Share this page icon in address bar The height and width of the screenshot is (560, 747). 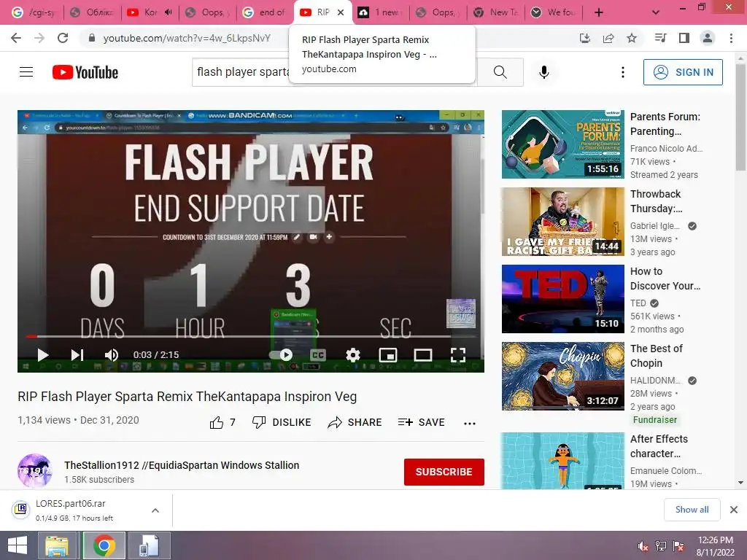coord(608,38)
